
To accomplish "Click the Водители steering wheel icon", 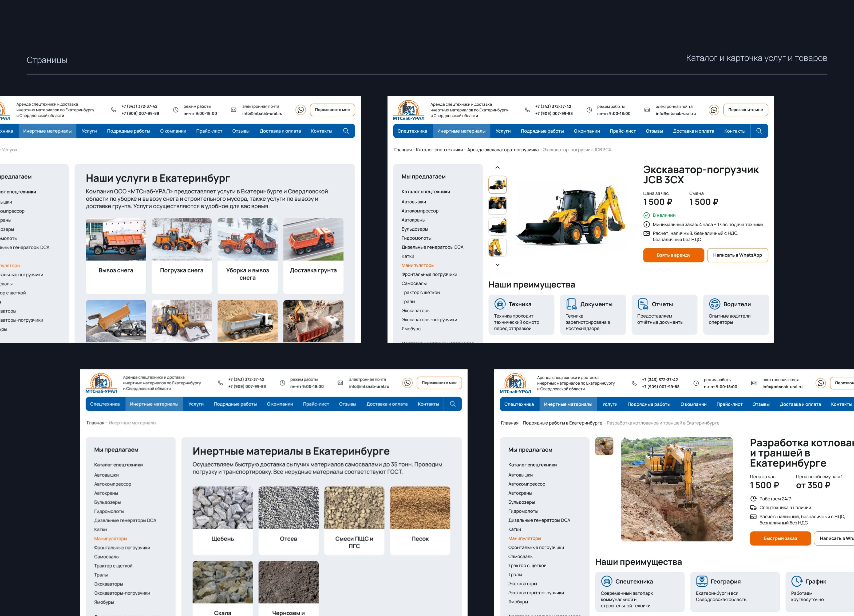I will click(x=714, y=304).
